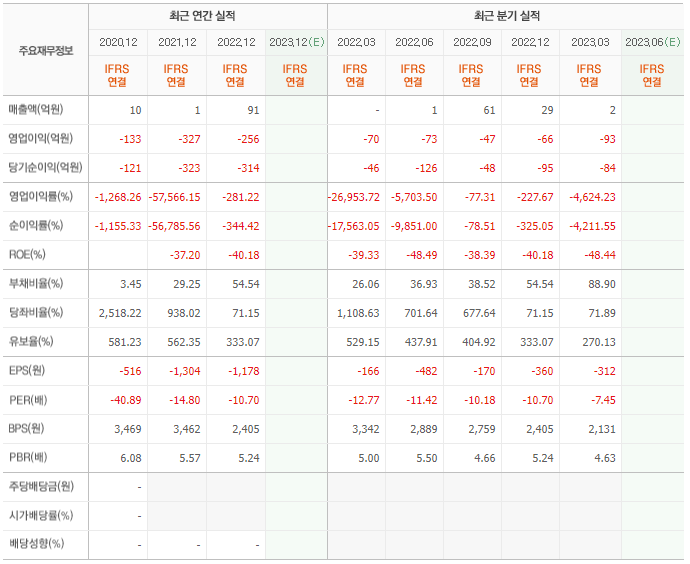The width and height of the screenshot is (690, 564).
Task: Click debt ratio value 3.45
Action: (x=131, y=284)
